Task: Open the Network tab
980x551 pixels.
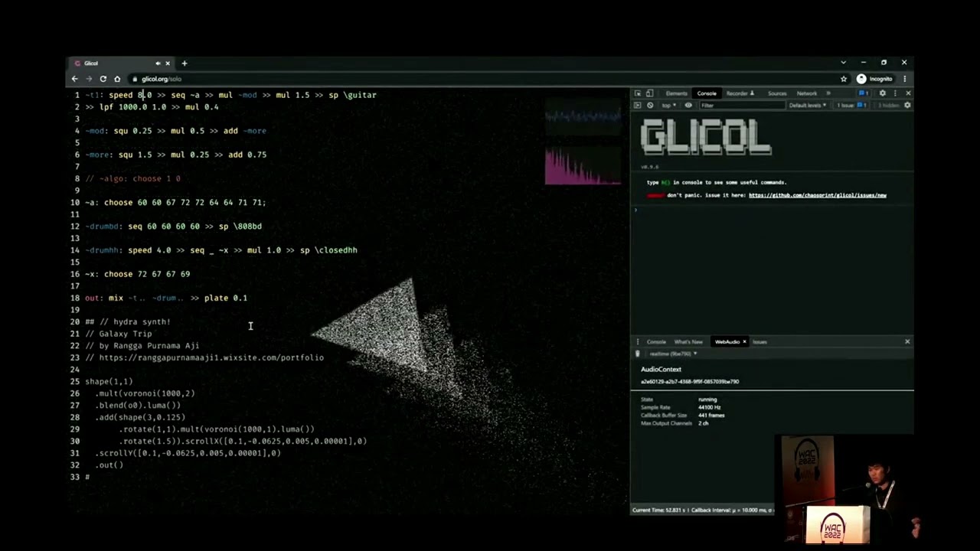Action: (x=807, y=93)
